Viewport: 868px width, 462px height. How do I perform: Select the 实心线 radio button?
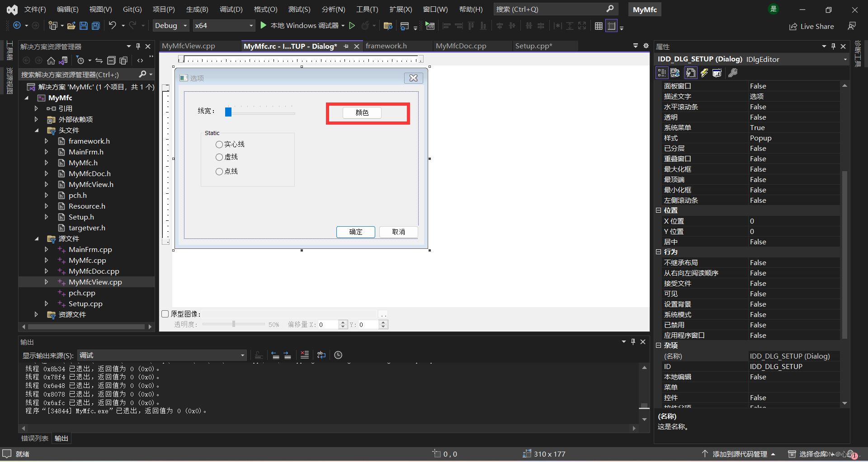click(x=219, y=145)
